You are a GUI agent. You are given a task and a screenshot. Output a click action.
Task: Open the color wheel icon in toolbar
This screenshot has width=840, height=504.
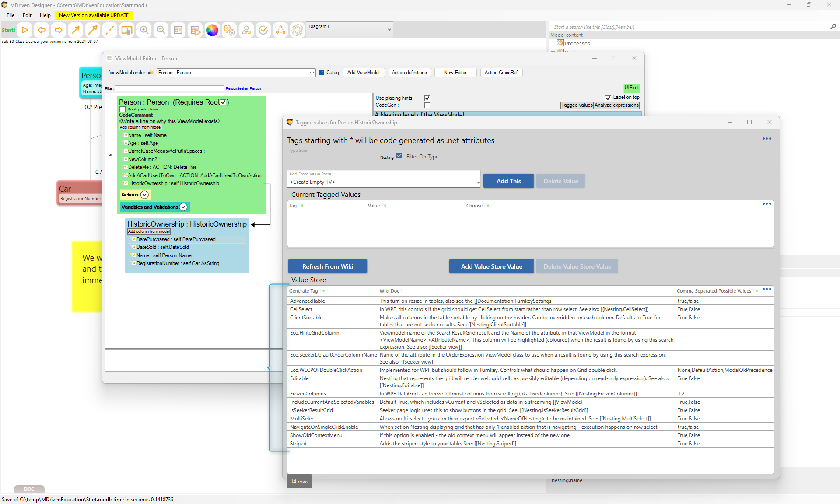coord(212,30)
